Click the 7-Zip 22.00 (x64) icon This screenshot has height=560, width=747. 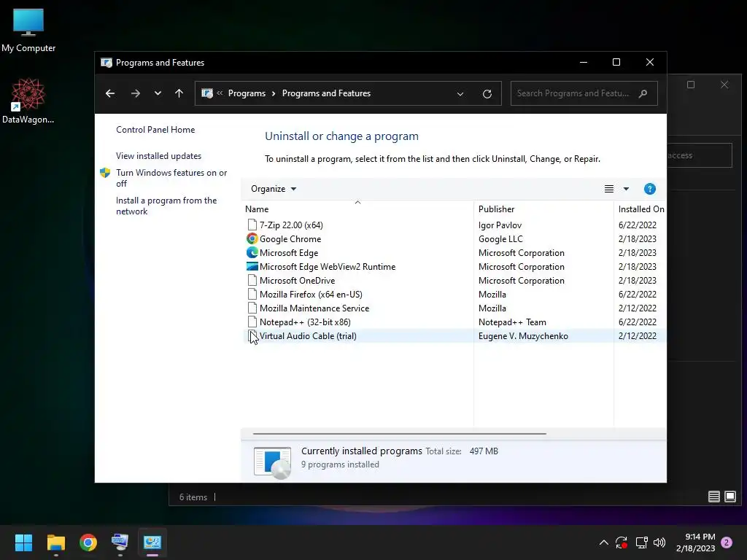(x=252, y=225)
